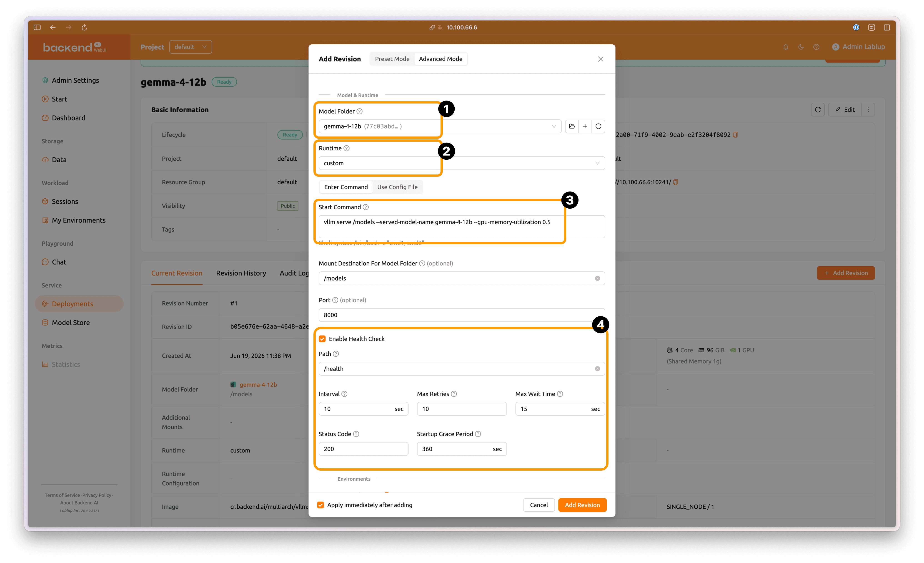The image size is (924, 563).
Task: Toggle browser sidebar icon
Action: 37,27
